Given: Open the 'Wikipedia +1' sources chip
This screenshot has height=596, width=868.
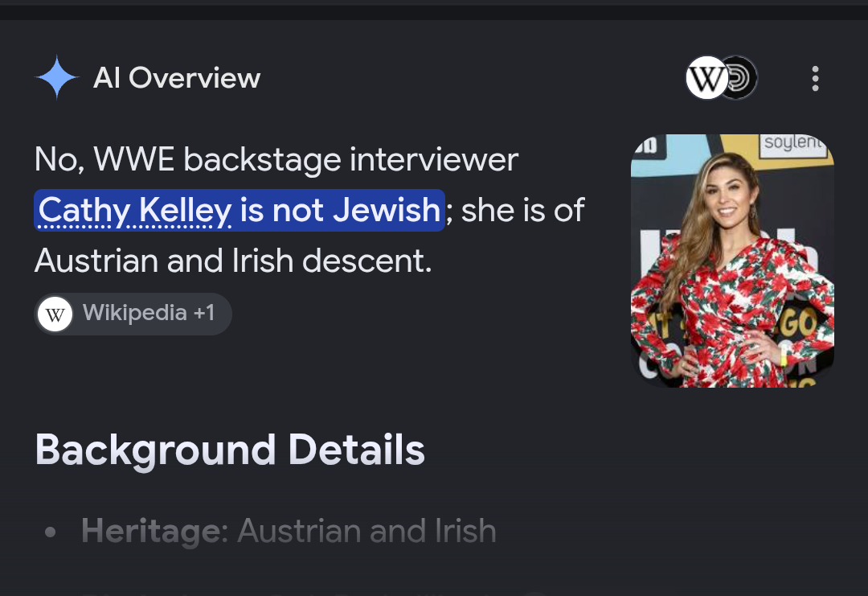Looking at the screenshot, I should (133, 314).
